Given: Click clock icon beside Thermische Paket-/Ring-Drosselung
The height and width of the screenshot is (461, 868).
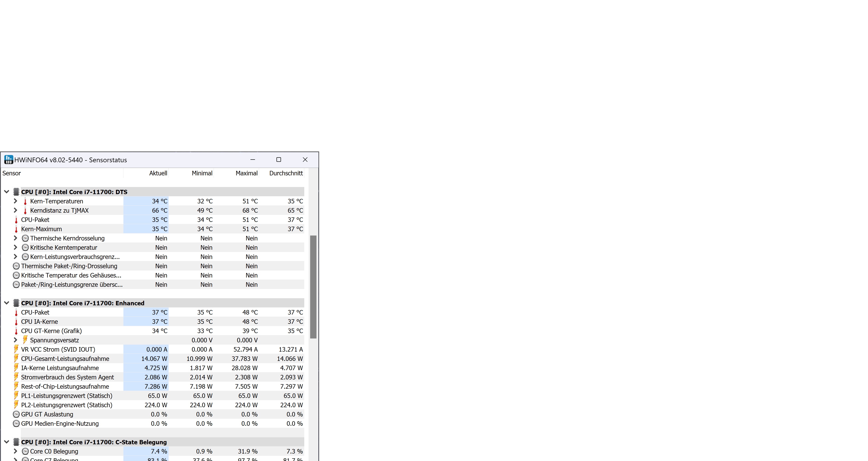Looking at the screenshot, I should (x=16, y=266).
